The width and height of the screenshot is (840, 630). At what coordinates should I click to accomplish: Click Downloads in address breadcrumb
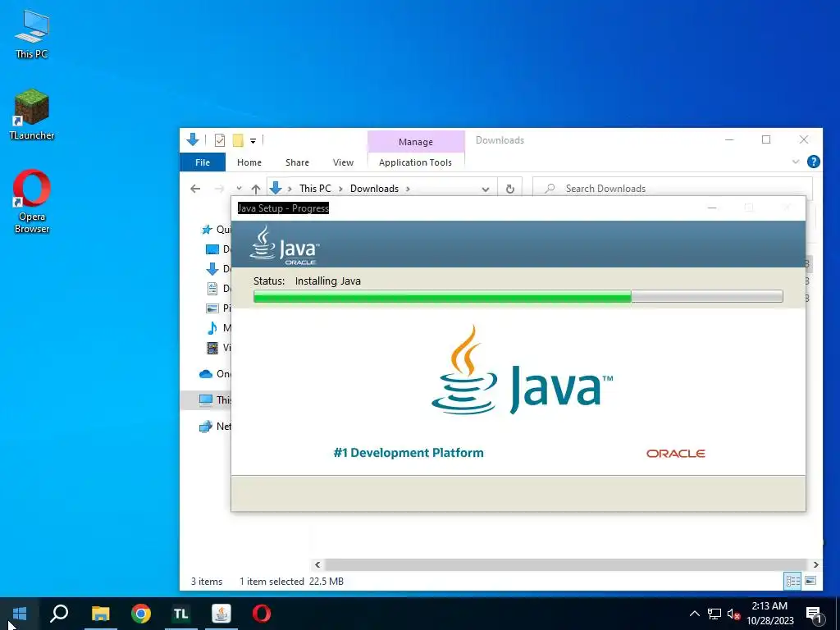pos(374,189)
